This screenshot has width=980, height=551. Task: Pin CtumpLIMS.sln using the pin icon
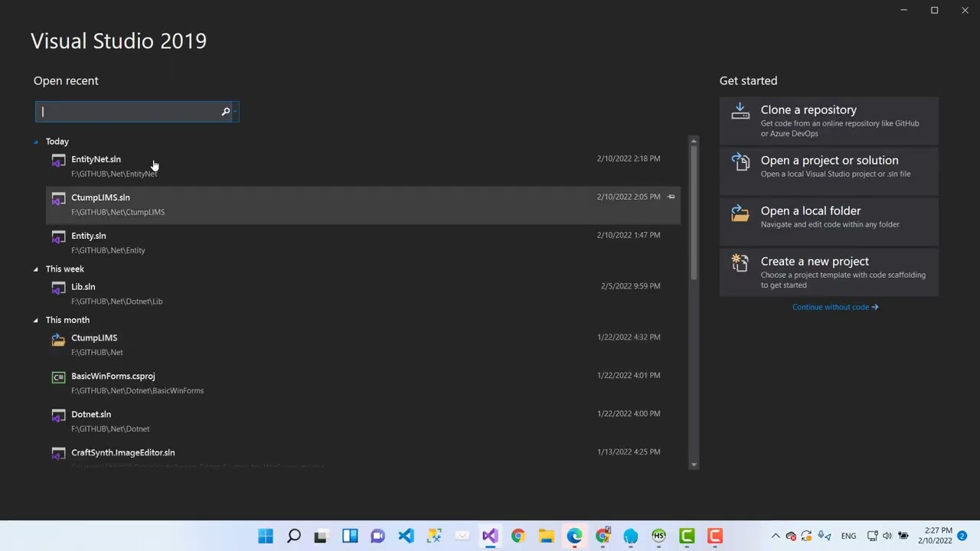click(671, 197)
